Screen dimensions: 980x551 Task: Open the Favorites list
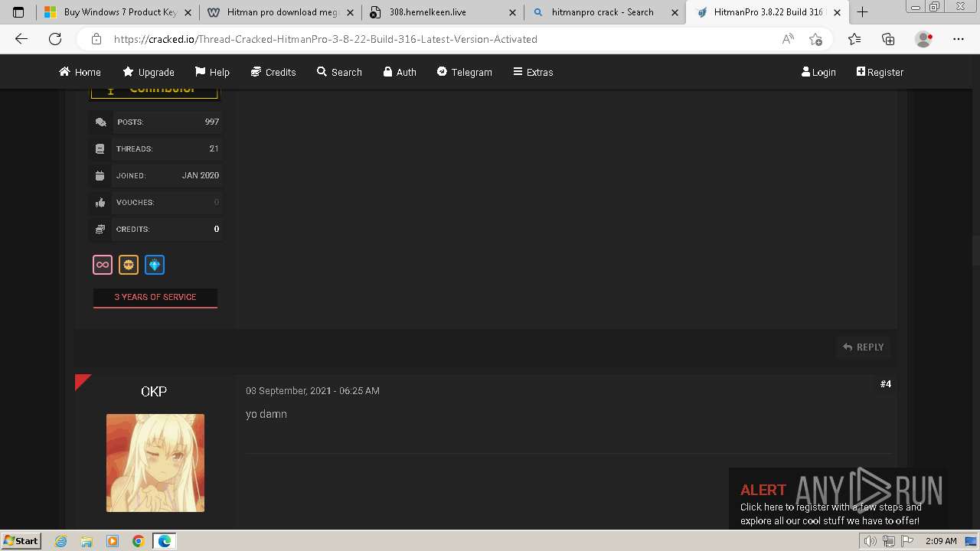point(854,39)
